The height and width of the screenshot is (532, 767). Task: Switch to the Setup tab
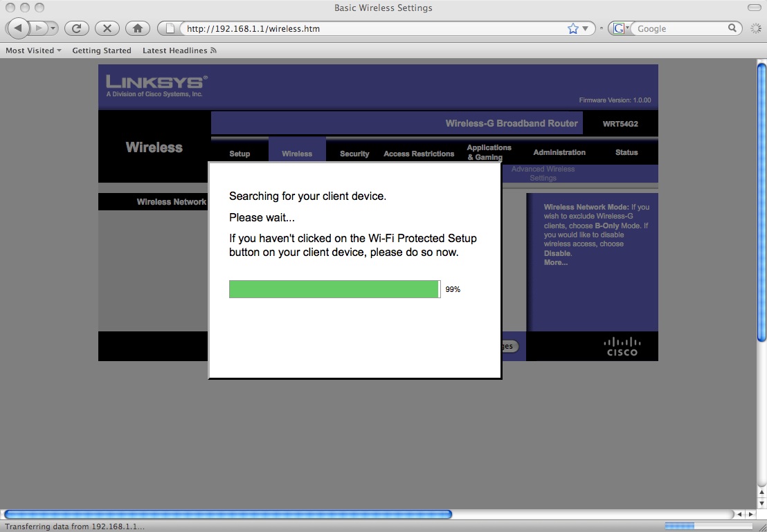pyautogui.click(x=240, y=154)
